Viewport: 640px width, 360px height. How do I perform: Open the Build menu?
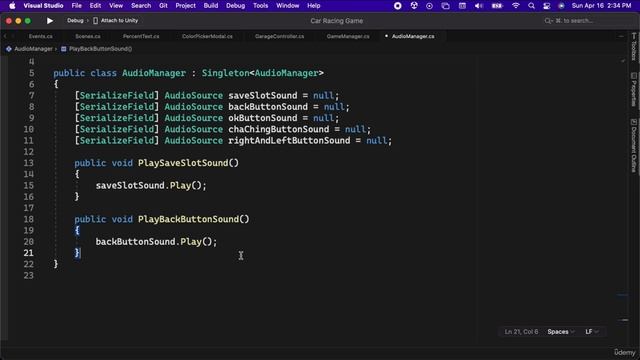pyautogui.click(x=211, y=6)
